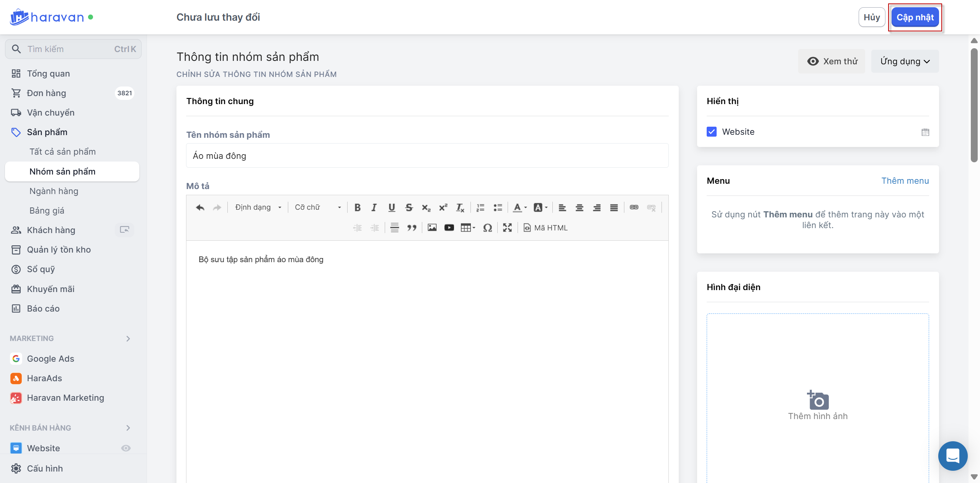
Task: Toggle bold formatting in description editor
Action: click(x=357, y=207)
